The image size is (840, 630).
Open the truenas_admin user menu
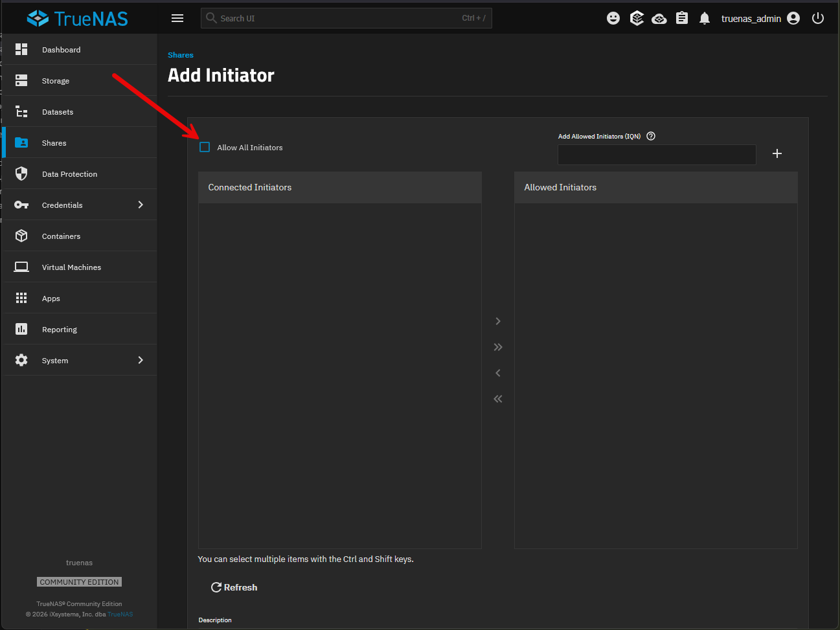[760, 18]
